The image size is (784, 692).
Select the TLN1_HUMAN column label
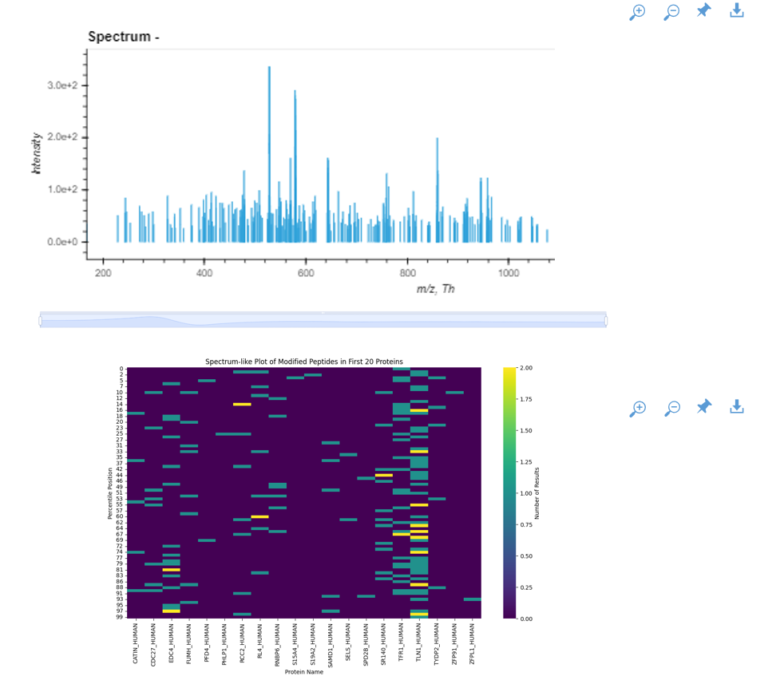(418, 643)
